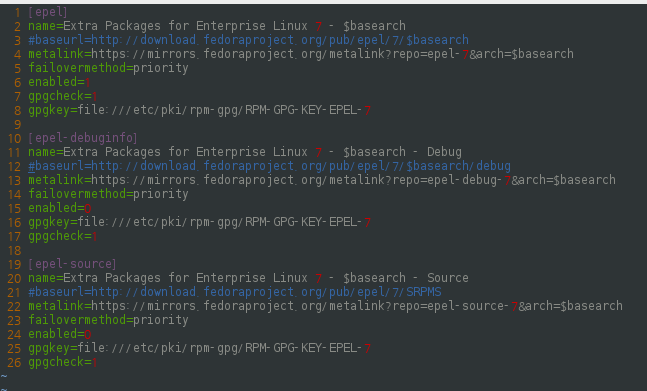Viewport: 647px width, 391px height.
Task: Click enabled=0 on line 24
Action: tap(59, 334)
